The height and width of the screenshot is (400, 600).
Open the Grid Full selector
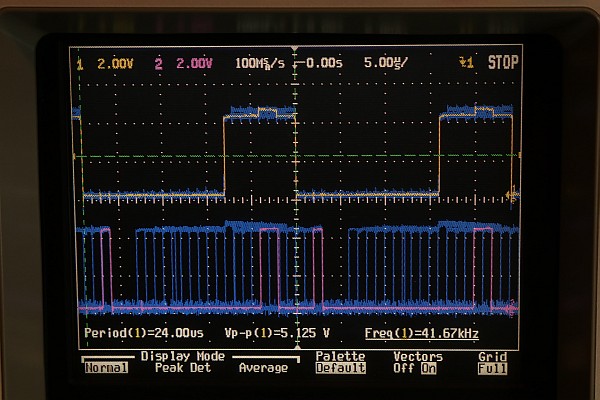pyautogui.click(x=492, y=368)
